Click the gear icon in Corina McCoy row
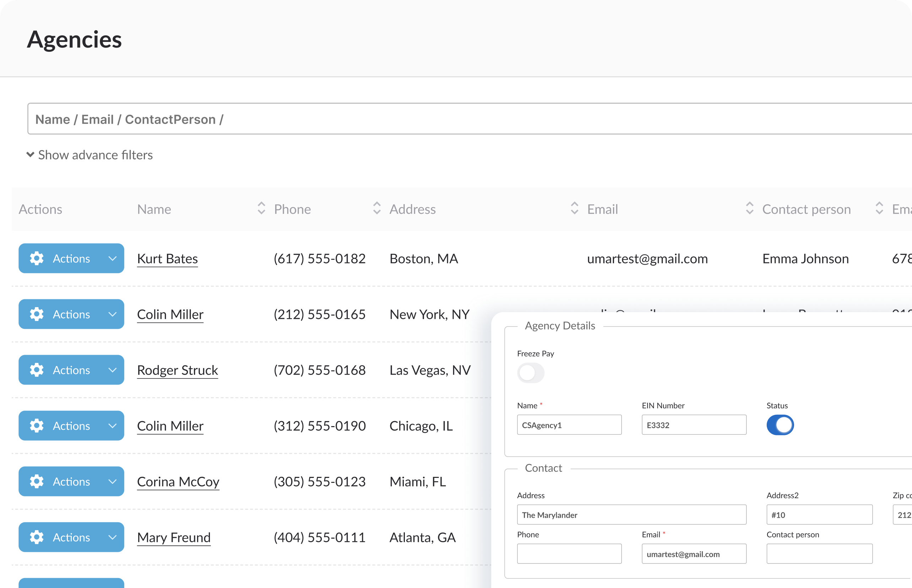The height and width of the screenshot is (588, 912). pyautogui.click(x=37, y=481)
